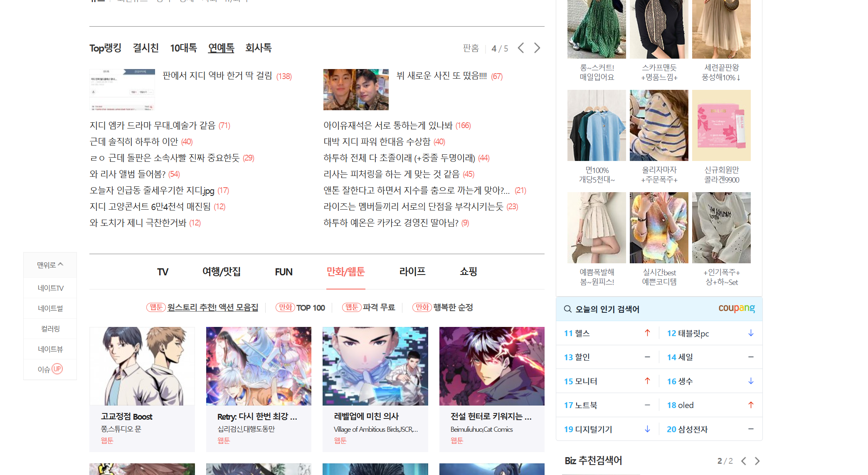Click the magnifier icon by 오늘의 인기 검색어
The width and height of the screenshot is (868, 475).
coord(567,309)
